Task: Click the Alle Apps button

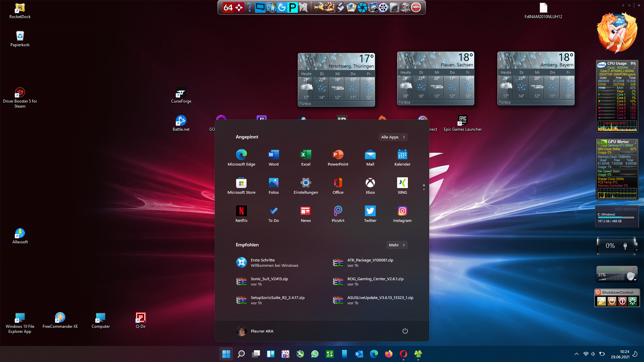Action: point(393,137)
